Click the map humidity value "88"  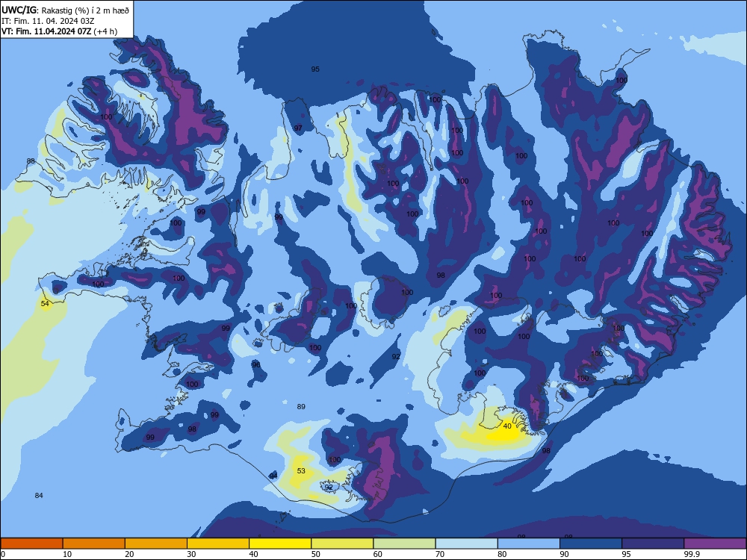click(31, 161)
